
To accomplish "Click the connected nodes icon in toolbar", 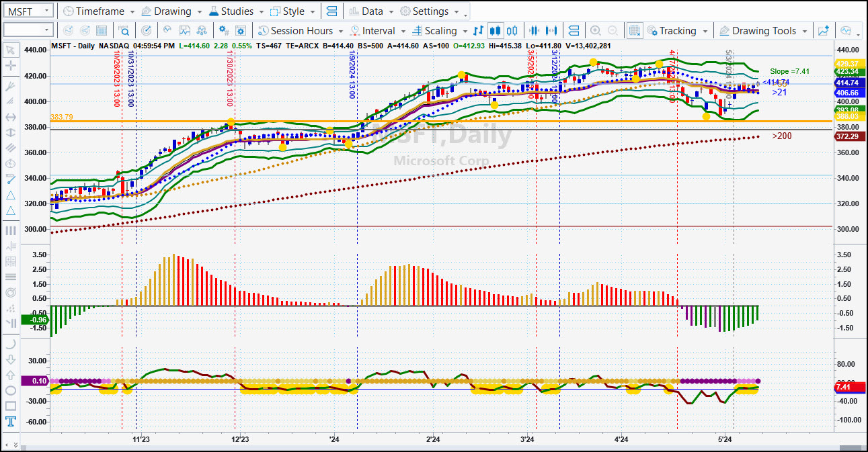I will pyautogui.click(x=201, y=31).
